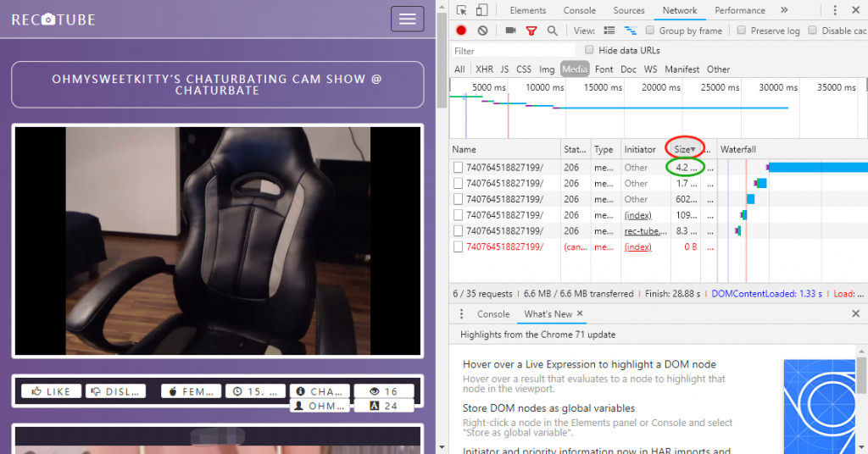Use large request rows view icon
The height and width of the screenshot is (454, 868).
coord(609,30)
